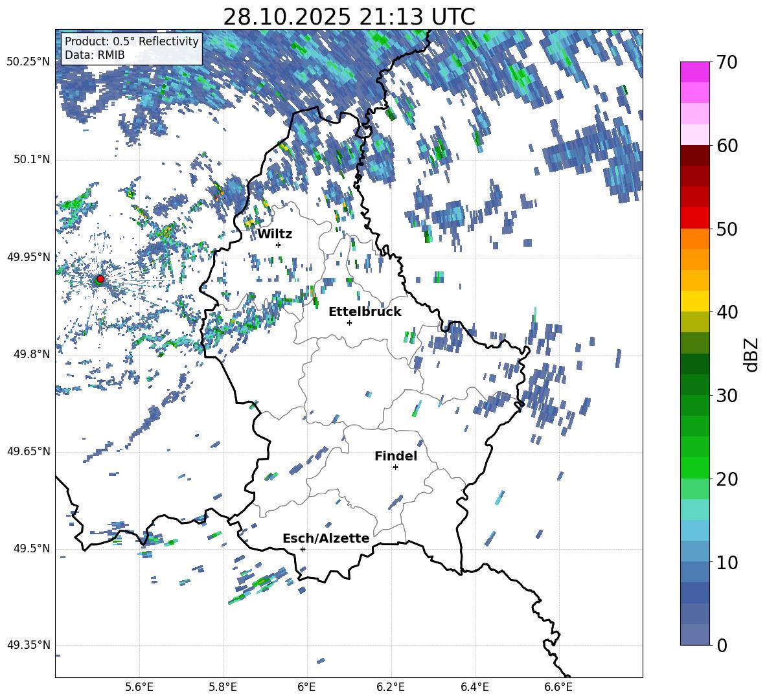Select the Findel city label
This screenshot has width=767, height=700.
click(396, 456)
